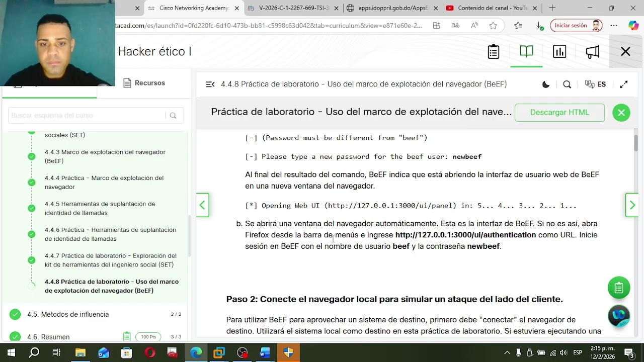Open Microsoft Store from the taskbar
Viewport: 644px width, 362px height.
126,352
